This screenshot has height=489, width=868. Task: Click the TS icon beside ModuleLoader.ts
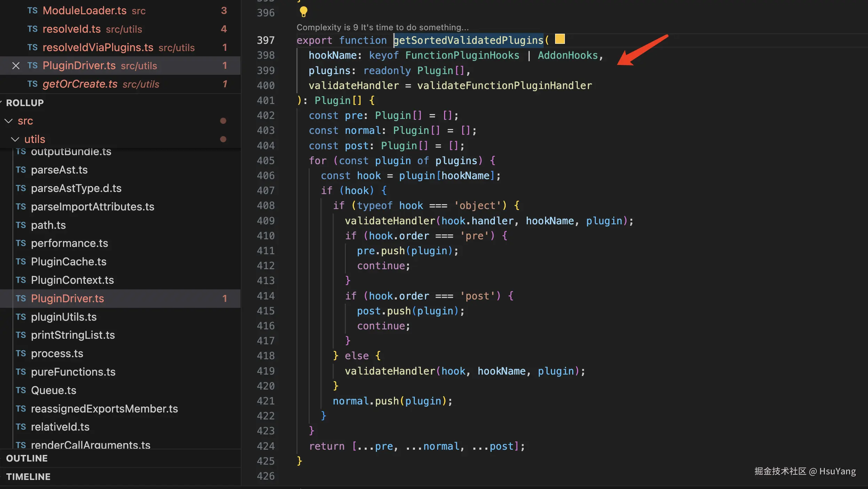(x=32, y=11)
